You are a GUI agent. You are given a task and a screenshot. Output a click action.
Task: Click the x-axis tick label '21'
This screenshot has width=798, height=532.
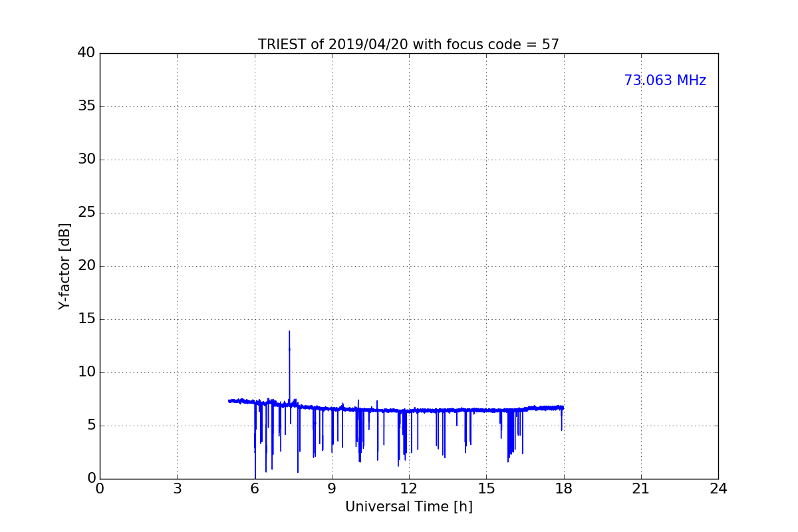[641, 489]
